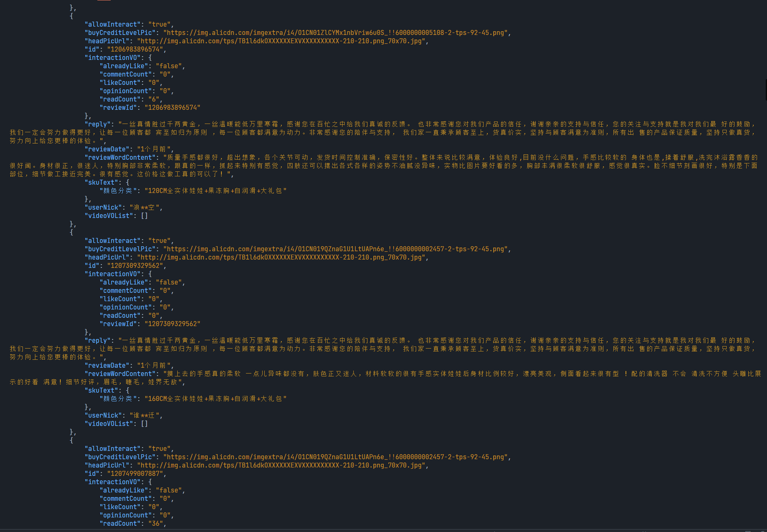Select the "readCount": "0" line
767x532 pixels.
132,315
